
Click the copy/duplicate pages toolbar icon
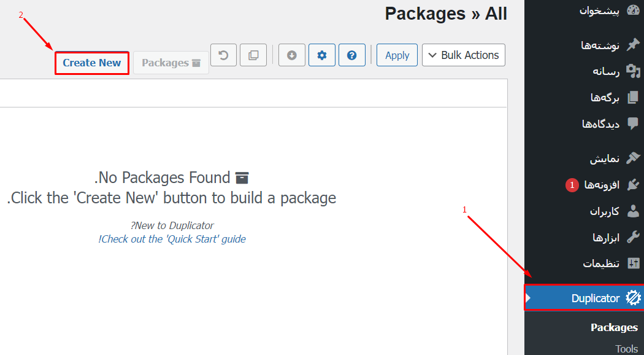(x=253, y=55)
